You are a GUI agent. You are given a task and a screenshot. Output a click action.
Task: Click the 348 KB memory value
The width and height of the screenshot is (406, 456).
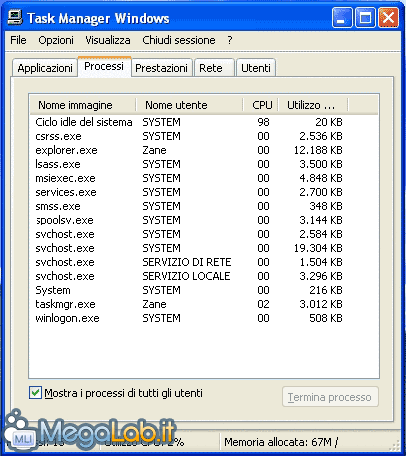pos(326,206)
